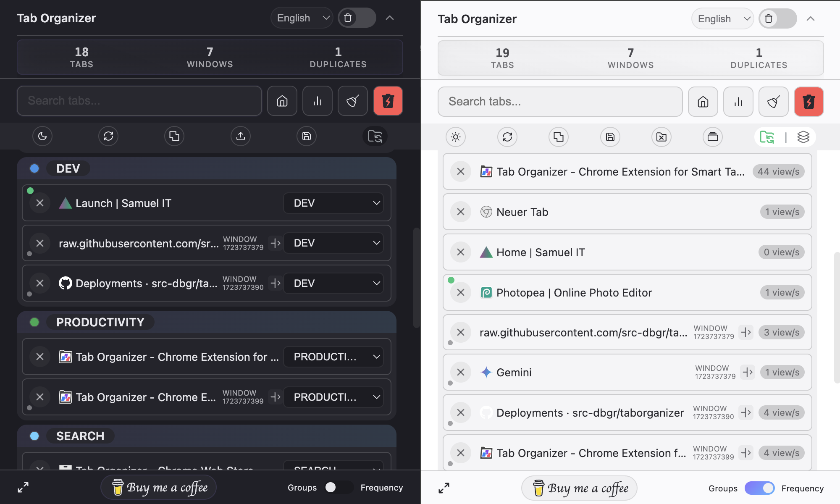Click broom cleanup icon in light panel
This screenshot has width=840, height=504.
[x=774, y=102]
